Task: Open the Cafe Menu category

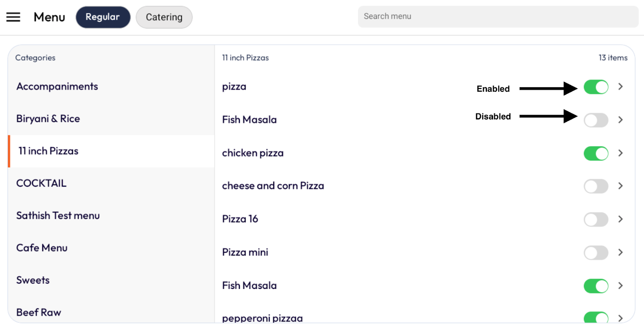Action: point(42,248)
